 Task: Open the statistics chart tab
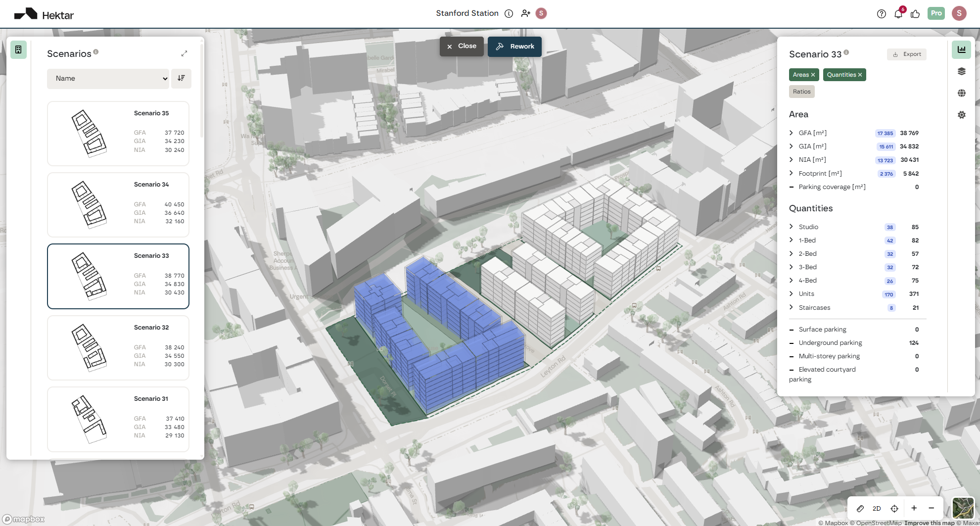point(961,49)
